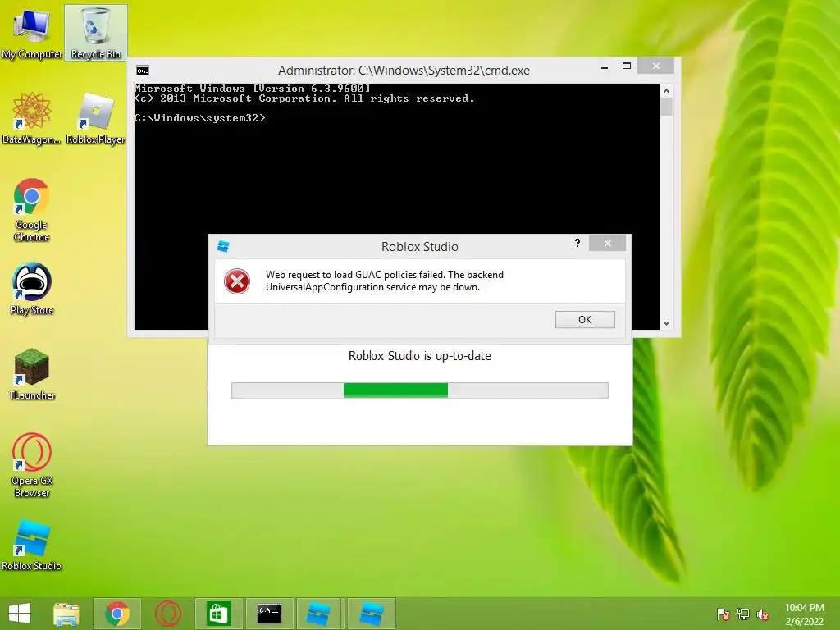This screenshot has height=630, width=840.
Task: Open the cmd window system menu icon
Action: (x=143, y=71)
